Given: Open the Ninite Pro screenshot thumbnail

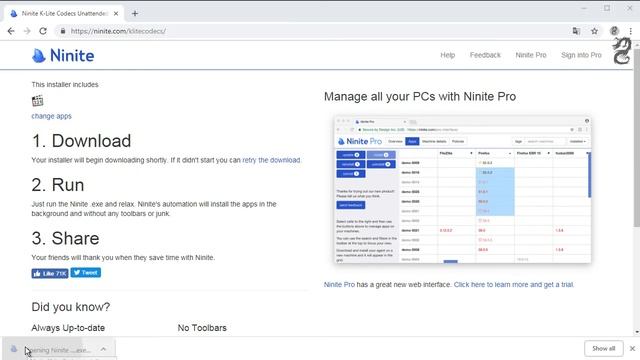Looking at the screenshot, I should 462,189.
